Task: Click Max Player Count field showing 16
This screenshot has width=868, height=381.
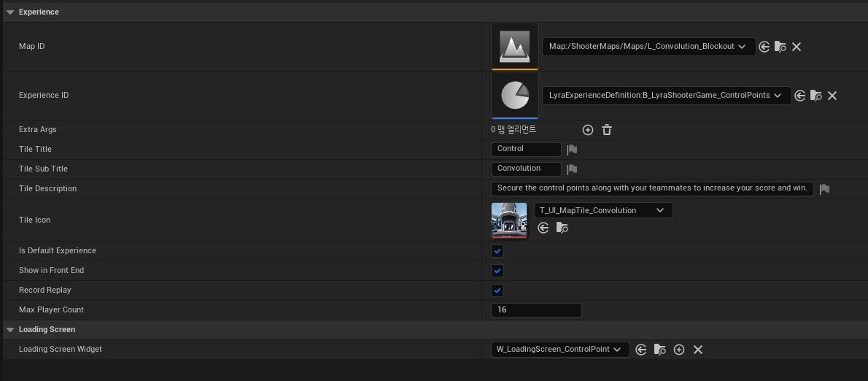Action: pos(536,310)
